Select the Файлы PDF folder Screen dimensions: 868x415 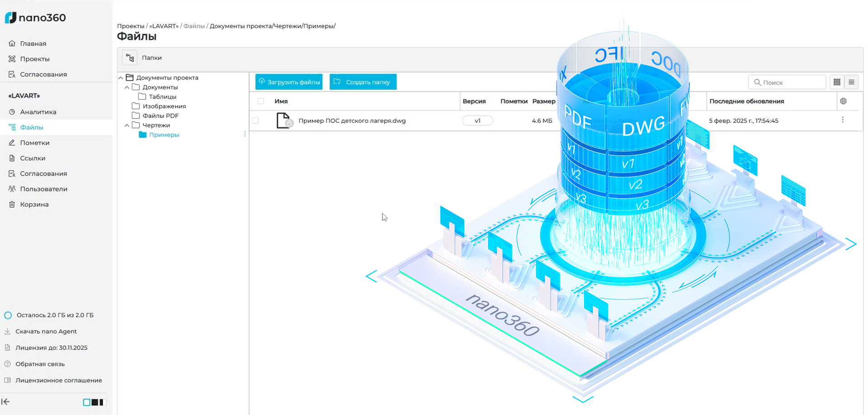[x=160, y=116]
